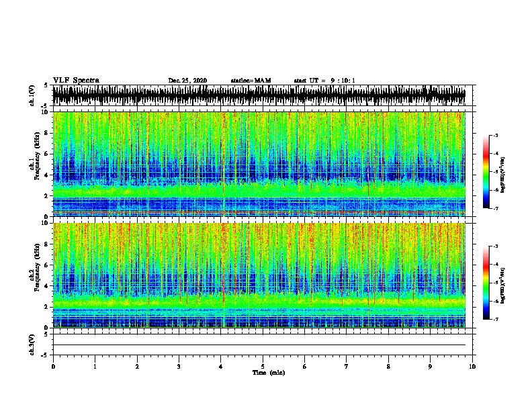Click the 'VLF Spectra' title text

76,81
